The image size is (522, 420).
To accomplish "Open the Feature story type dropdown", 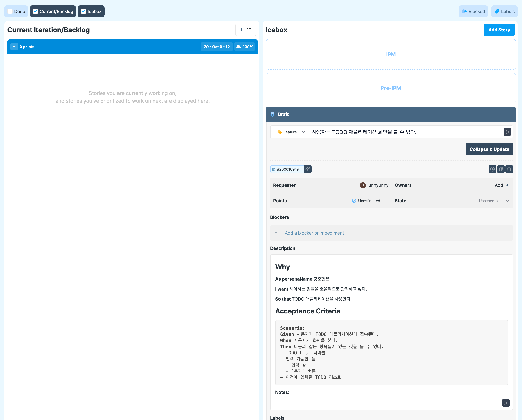I will click(x=291, y=132).
